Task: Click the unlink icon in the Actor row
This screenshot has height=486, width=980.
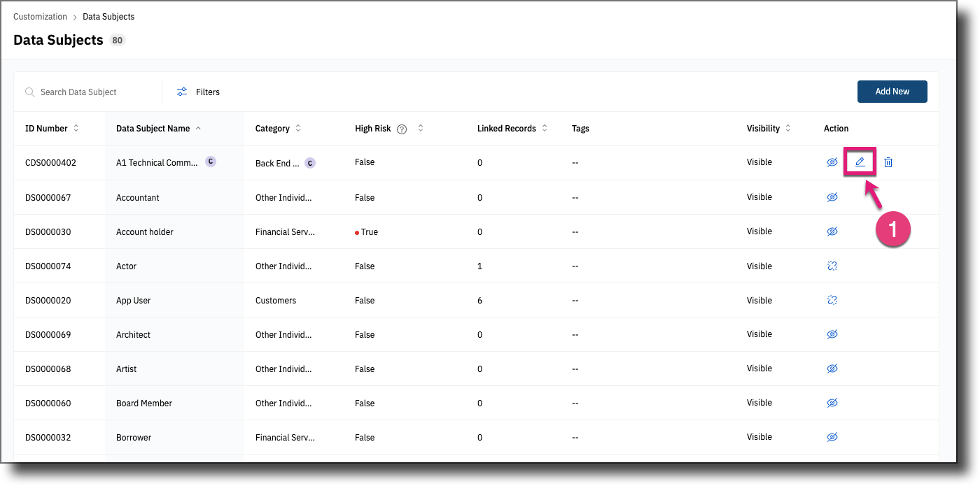Action: click(x=832, y=266)
